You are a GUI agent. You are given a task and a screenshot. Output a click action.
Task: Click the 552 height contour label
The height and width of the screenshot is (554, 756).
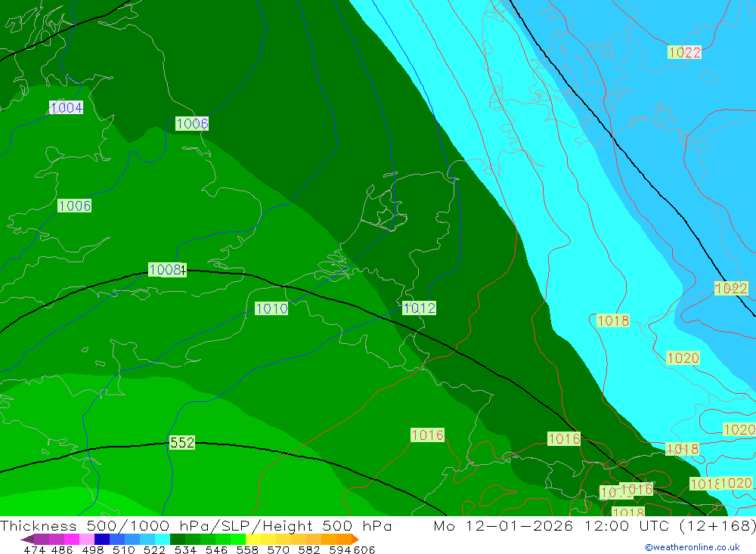point(182,443)
